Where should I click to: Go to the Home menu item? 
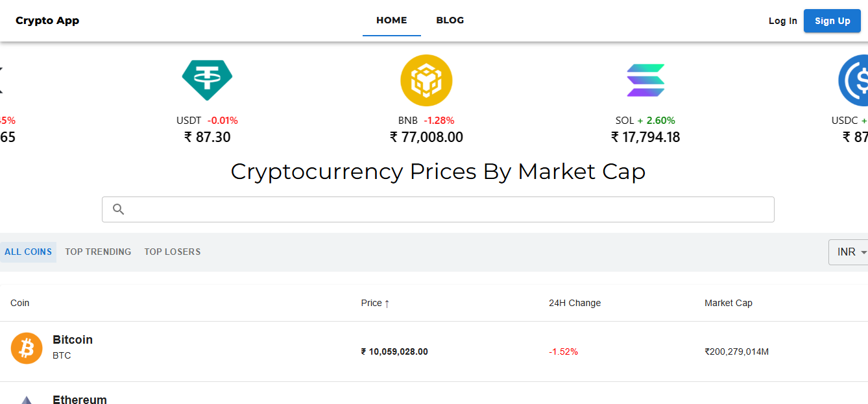[x=392, y=21]
